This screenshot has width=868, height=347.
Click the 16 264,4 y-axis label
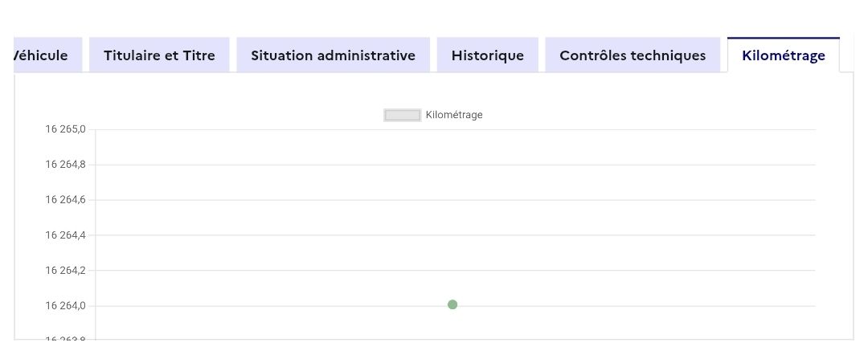pos(66,235)
